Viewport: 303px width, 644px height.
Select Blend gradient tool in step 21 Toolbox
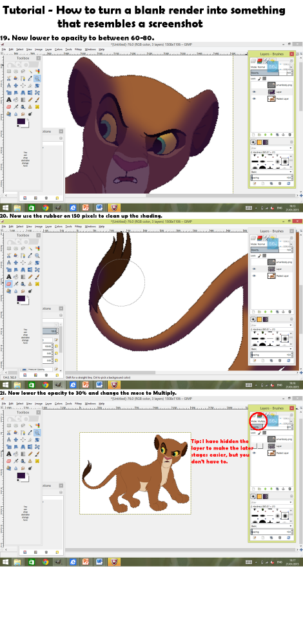coord(23,453)
